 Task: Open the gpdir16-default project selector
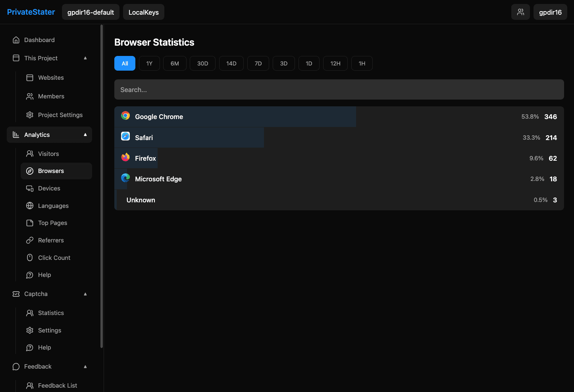click(91, 12)
